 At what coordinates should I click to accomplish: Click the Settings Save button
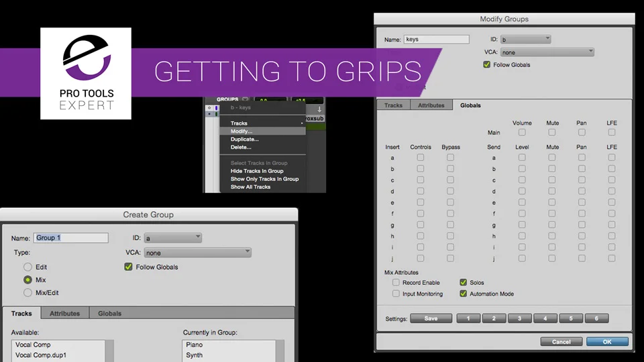coord(431,318)
